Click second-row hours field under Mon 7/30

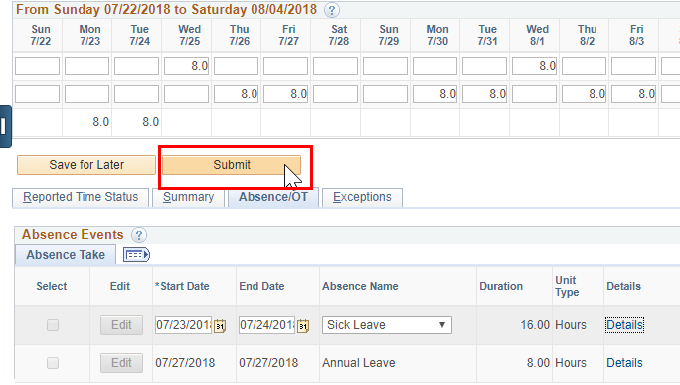435,94
